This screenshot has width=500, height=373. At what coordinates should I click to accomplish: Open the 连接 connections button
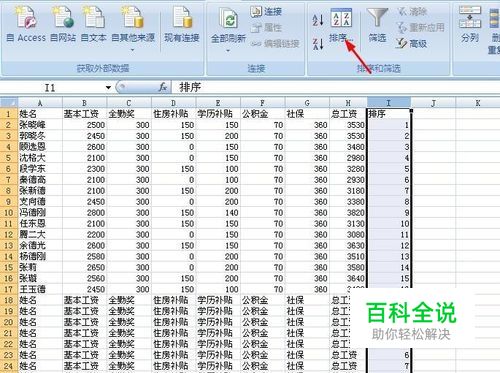pyautogui.click(x=266, y=12)
